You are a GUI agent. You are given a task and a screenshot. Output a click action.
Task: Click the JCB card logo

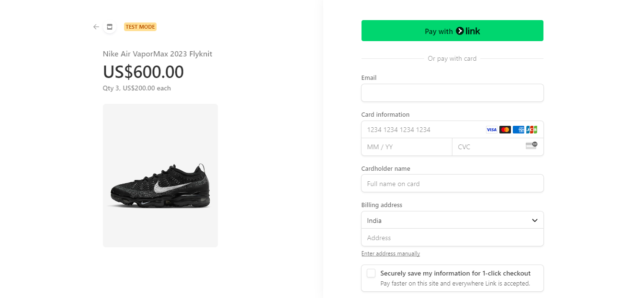(531, 130)
